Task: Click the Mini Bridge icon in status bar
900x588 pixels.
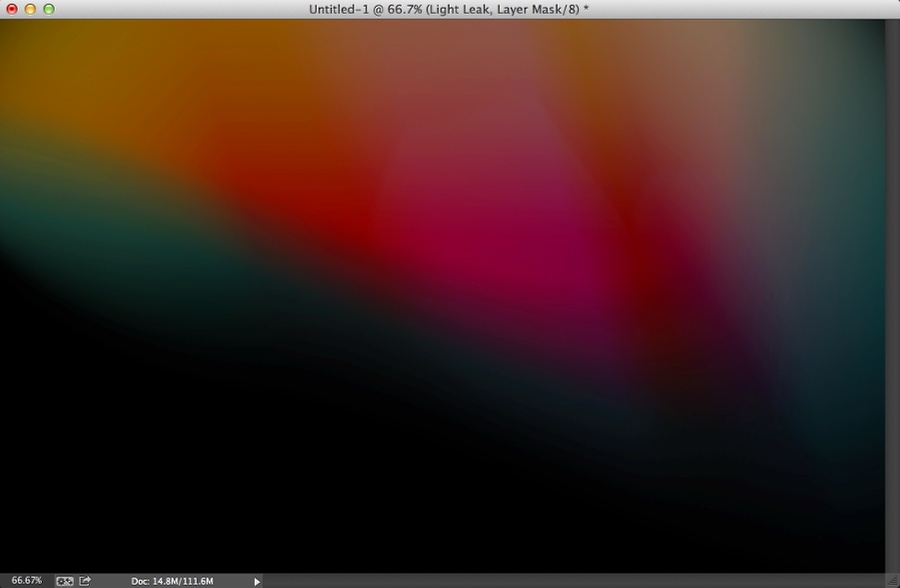Action: click(64, 581)
